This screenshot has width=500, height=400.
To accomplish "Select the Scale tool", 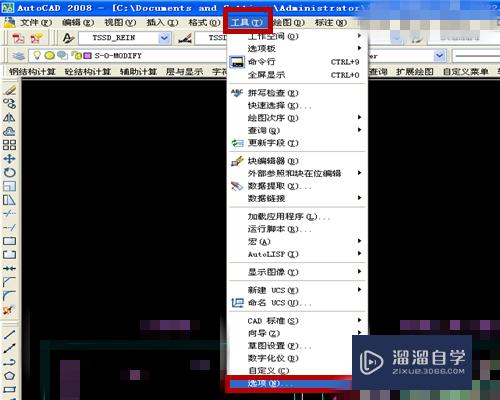I will (x=9, y=186).
